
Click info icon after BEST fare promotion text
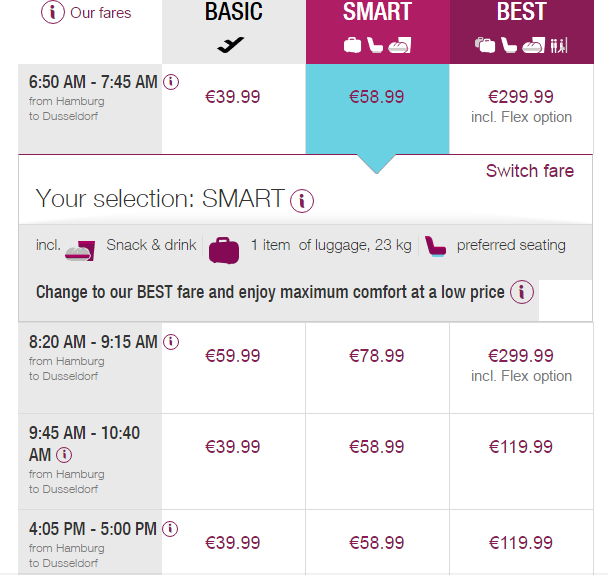[521, 293]
